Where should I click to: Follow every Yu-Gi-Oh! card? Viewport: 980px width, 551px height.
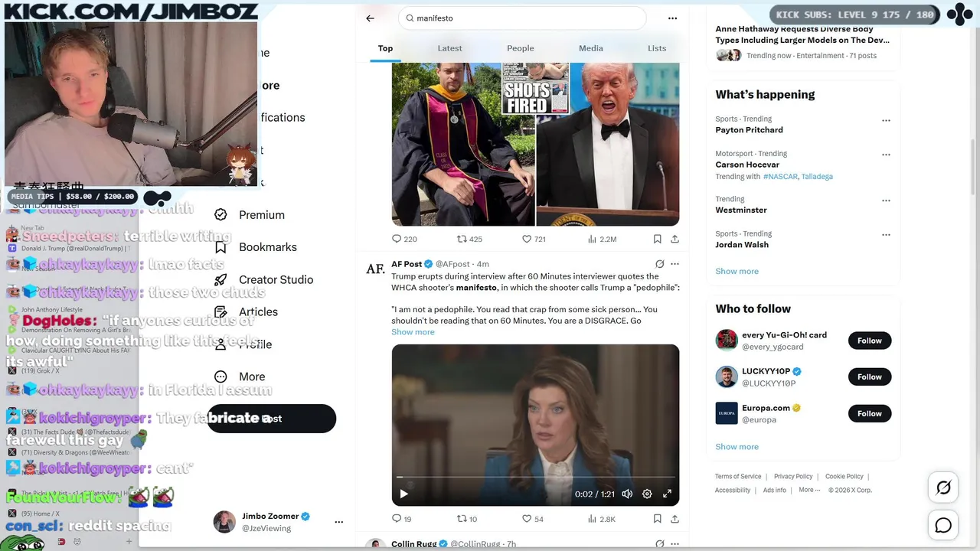click(x=869, y=341)
